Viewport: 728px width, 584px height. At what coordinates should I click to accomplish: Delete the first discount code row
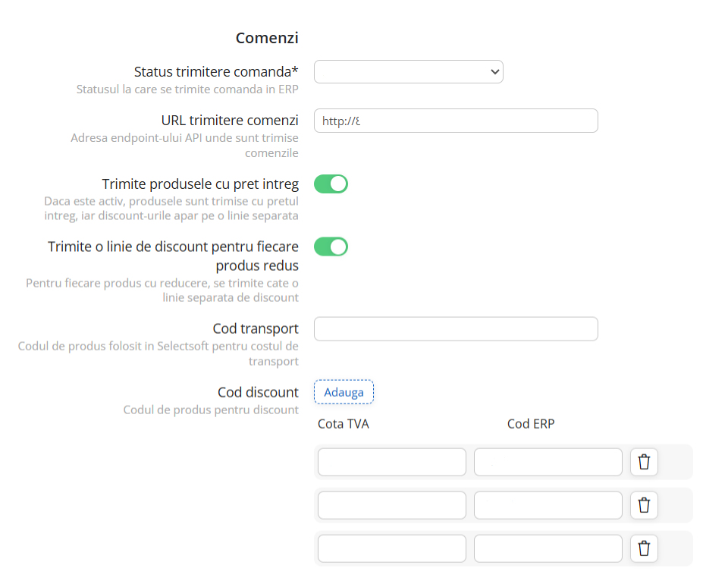click(644, 462)
